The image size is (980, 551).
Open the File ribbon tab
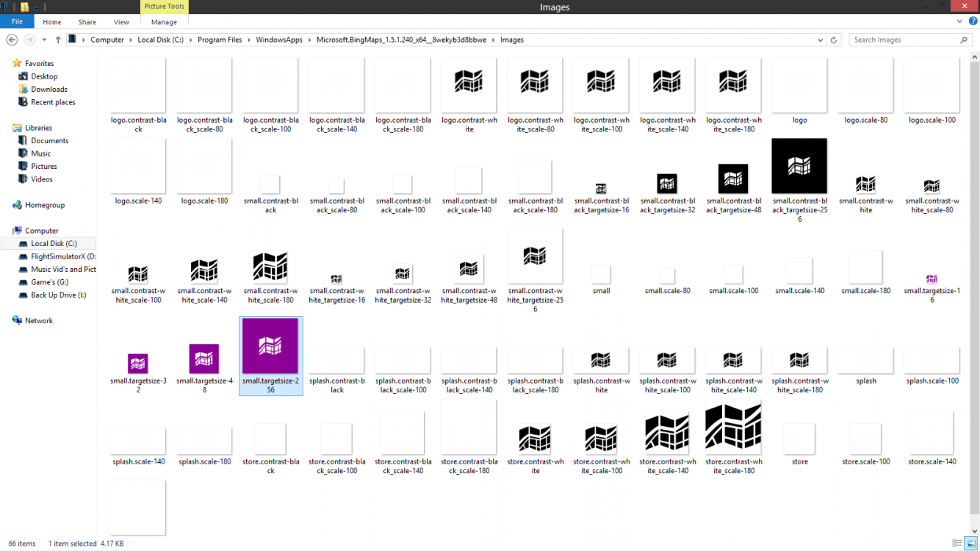pos(17,22)
